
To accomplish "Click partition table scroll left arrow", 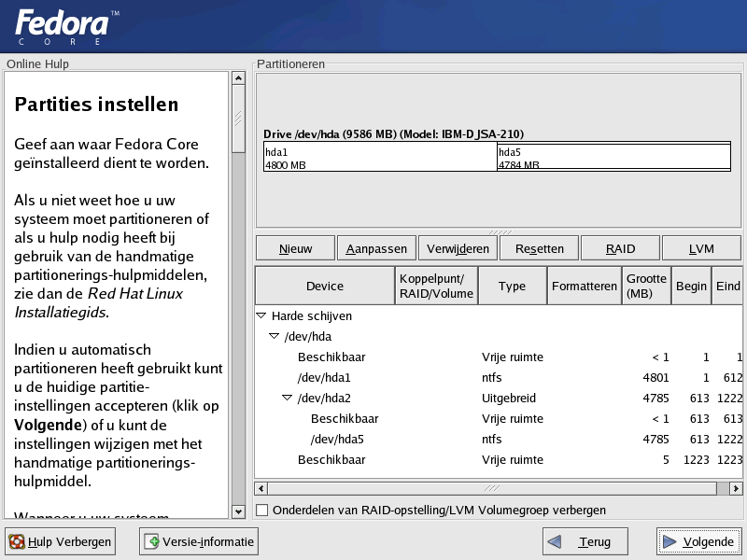I will (261, 488).
